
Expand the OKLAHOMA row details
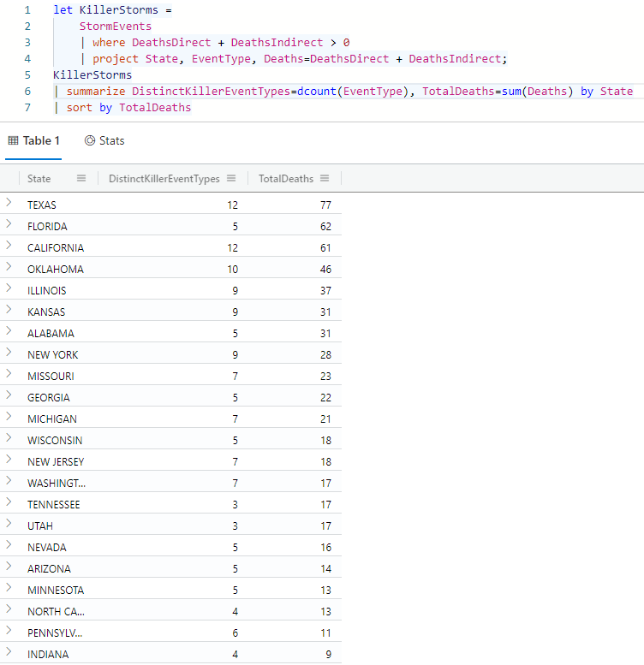point(9,267)
